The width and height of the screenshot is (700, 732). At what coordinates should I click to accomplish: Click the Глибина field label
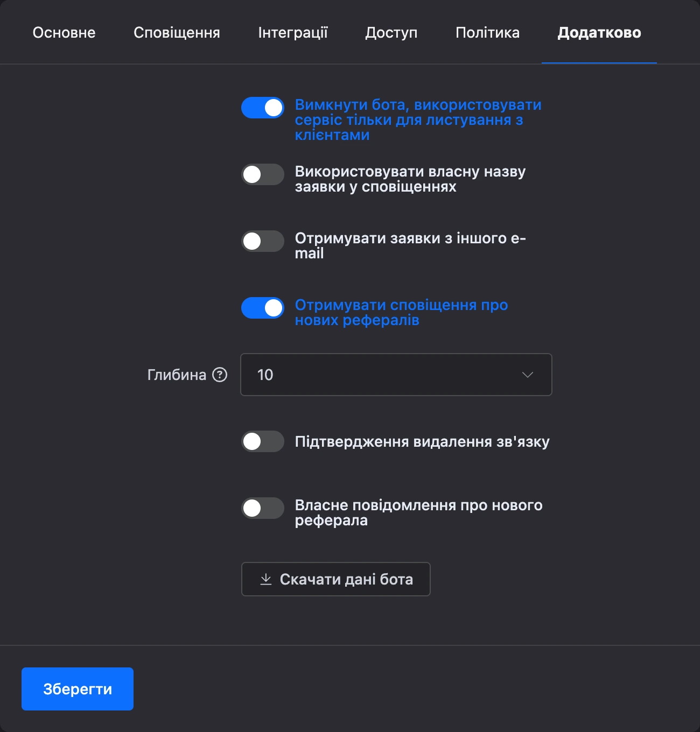pos(177,375)
